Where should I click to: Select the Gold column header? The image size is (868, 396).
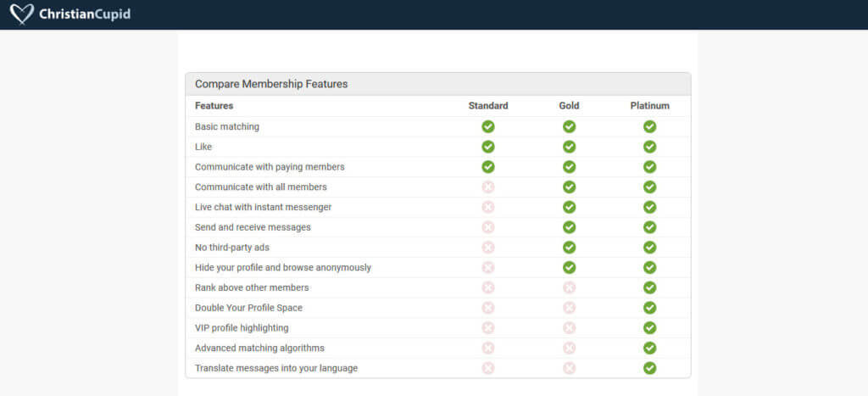coord(569,106)
